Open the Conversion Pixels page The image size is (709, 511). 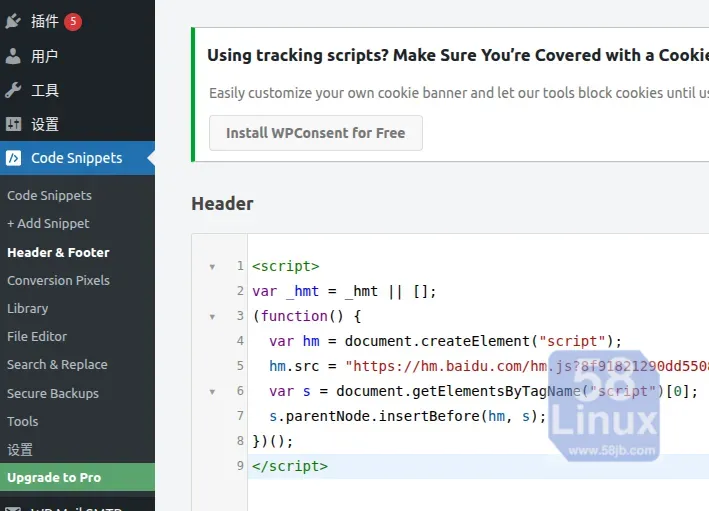pos(58,280)
